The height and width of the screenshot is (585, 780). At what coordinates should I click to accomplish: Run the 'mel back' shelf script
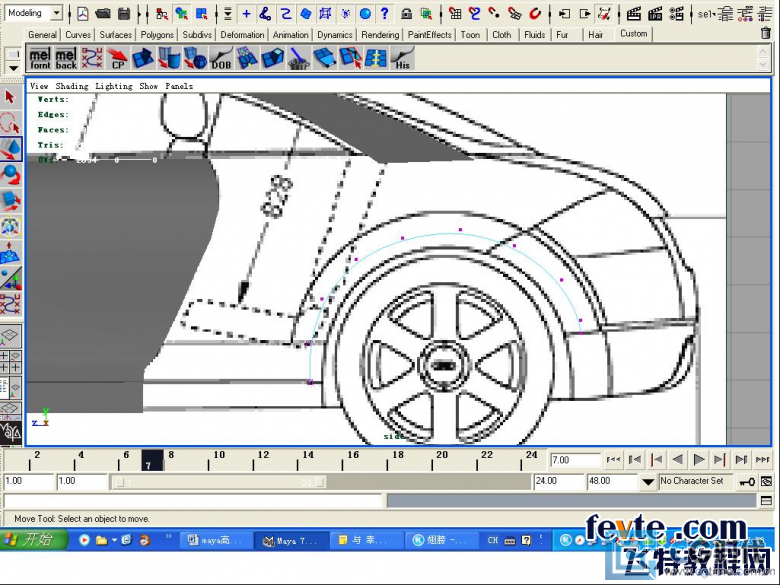(66, 58)
